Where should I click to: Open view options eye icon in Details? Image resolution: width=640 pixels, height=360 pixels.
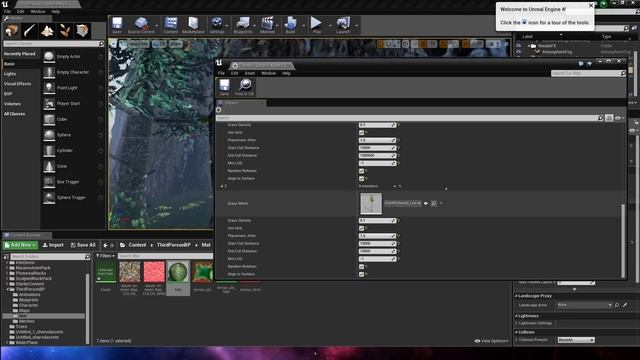[618, 118]
